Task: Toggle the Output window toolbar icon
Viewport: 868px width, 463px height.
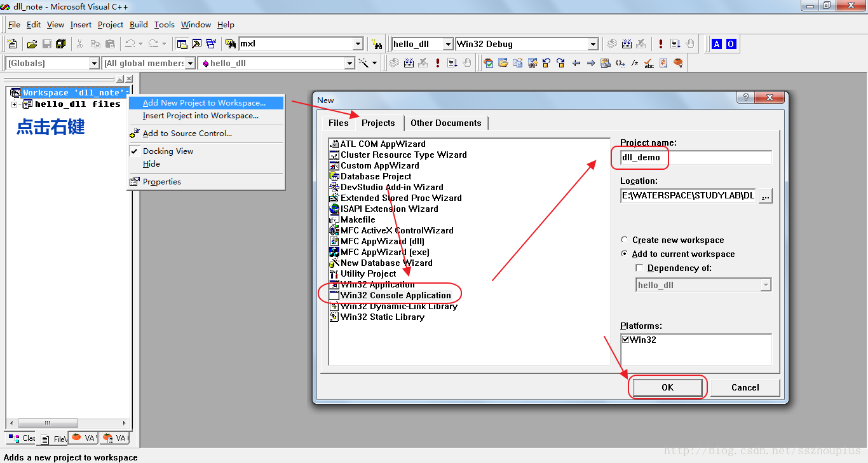Action: (196, 44)
